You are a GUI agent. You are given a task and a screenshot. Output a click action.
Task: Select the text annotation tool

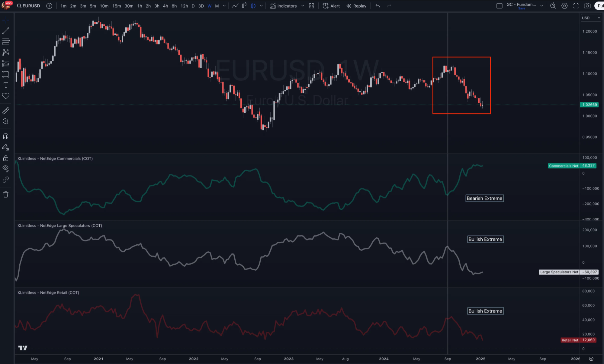coord(6,85)
